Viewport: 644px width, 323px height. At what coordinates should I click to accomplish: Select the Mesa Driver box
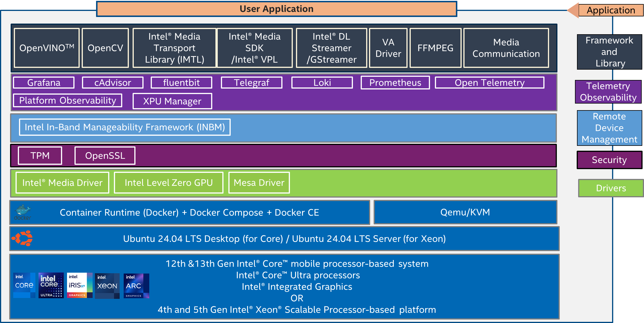pyautogui.click(x=259, y=183)
